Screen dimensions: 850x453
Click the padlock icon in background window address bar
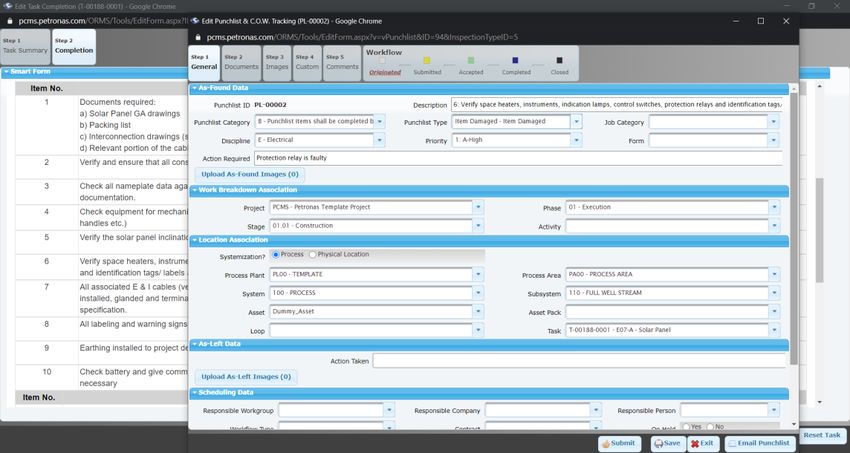pos(9,21)
